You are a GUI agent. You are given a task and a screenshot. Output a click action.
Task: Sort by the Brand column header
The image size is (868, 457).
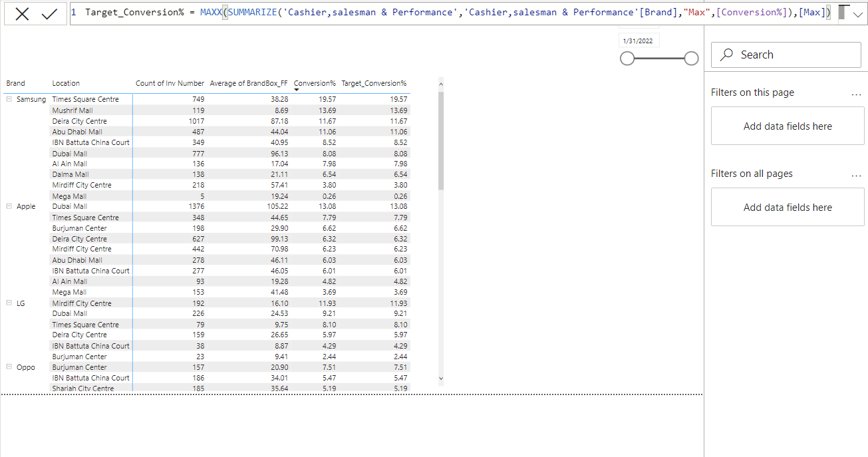[15, 83]
